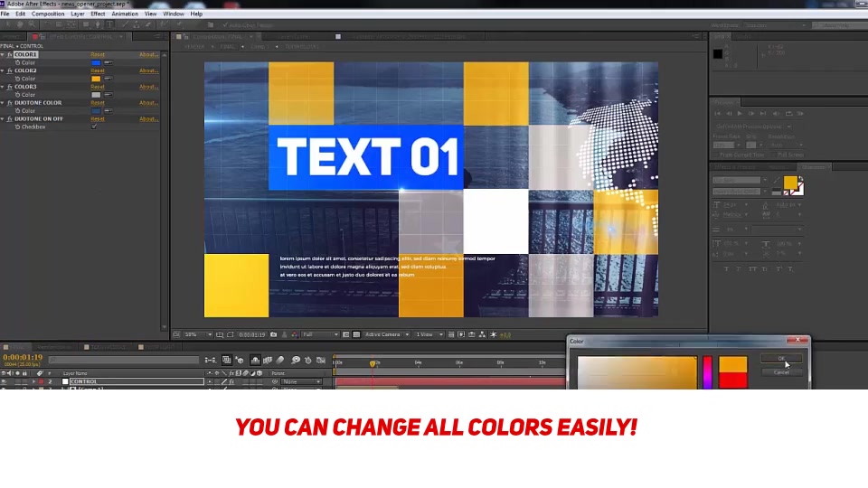
Task: Click the graph editor icon in timeline
Action: 320,361
